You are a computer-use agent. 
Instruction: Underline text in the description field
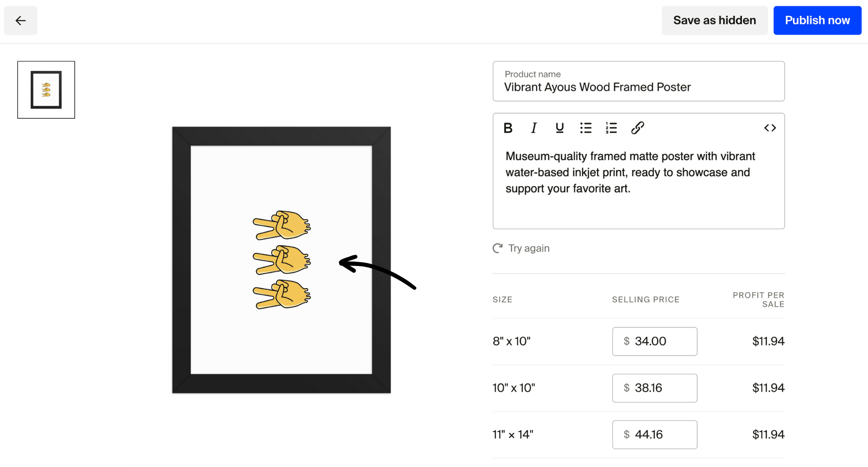(x=560, y=128)
